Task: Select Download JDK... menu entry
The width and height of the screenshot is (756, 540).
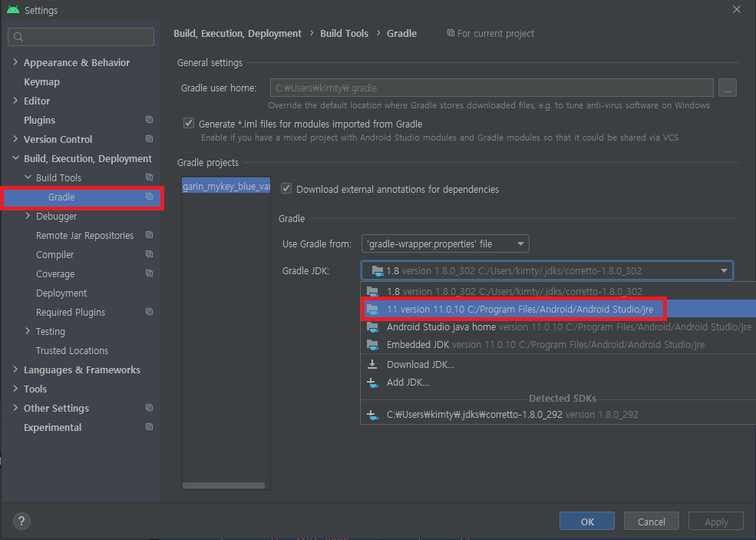Action: pos(558,364)
